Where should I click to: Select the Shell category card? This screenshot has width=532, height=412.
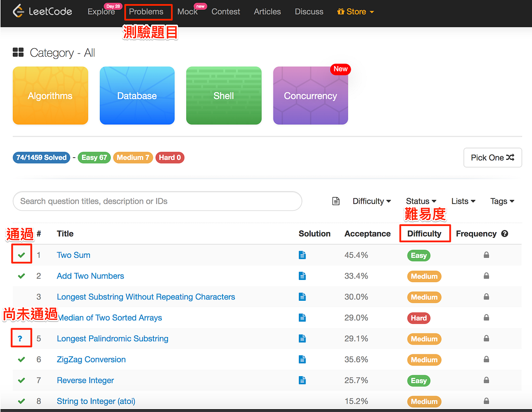click(x=224, y=96)
